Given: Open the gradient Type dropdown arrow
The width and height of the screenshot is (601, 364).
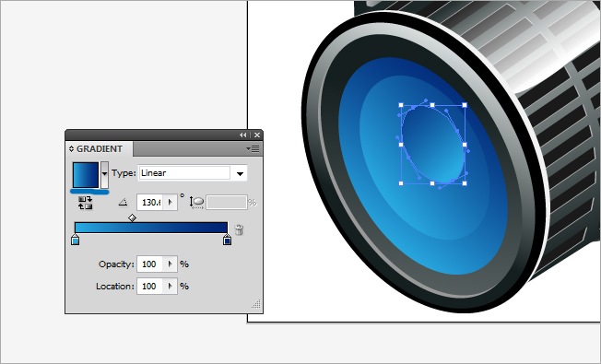Looking at the screenshot, I should (240, 173).
